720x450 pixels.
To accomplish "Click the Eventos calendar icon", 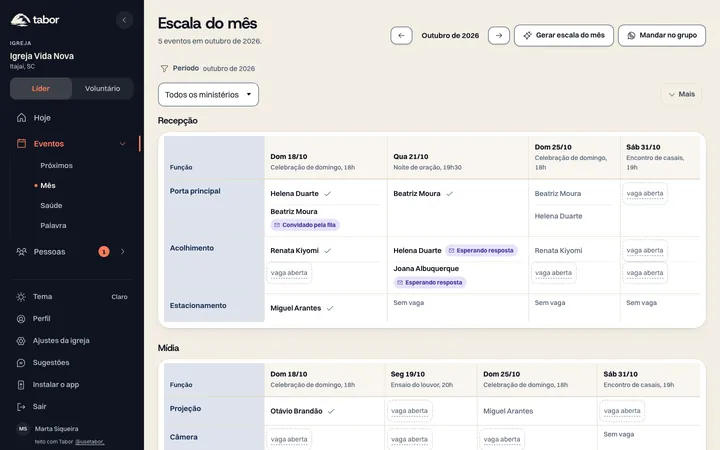I will [21, 143].
